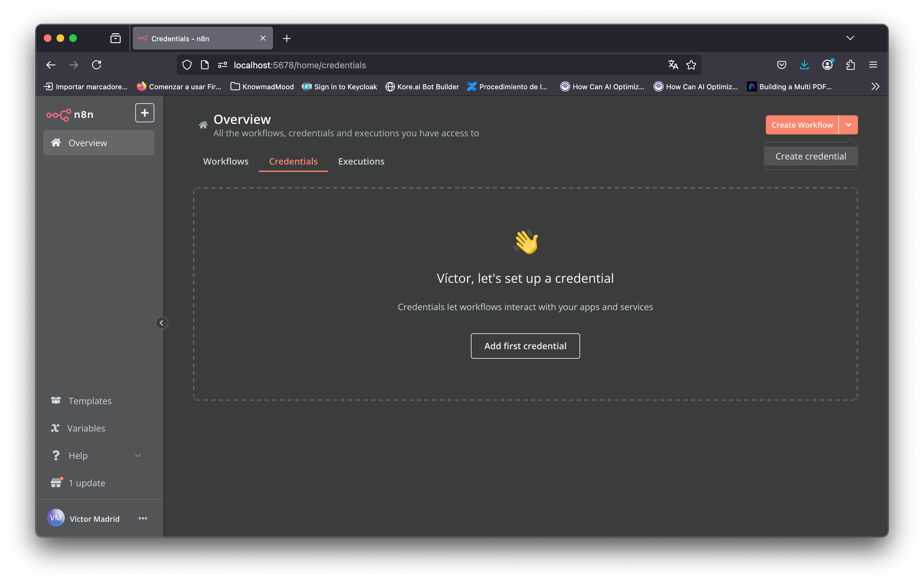Switch to the Workflows tab
Image resolution: width=924 pixels, height=584 pixels.
(225, 161)
